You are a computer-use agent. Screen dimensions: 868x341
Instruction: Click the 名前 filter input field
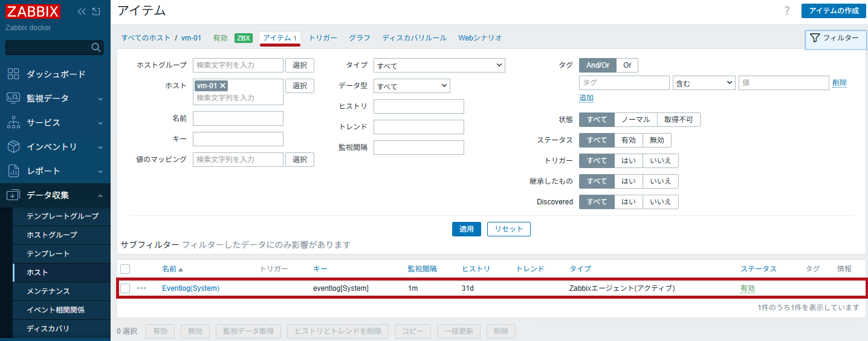(238, 119)
